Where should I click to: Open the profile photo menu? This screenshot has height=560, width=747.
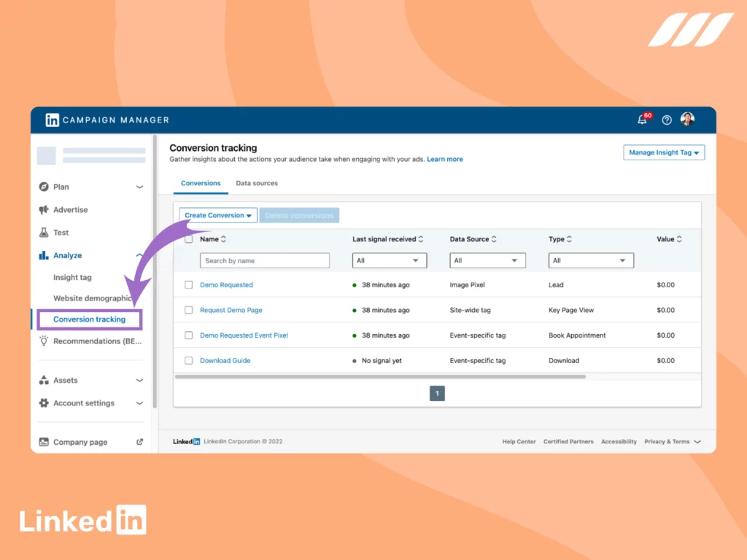click(x=687, y=119)
